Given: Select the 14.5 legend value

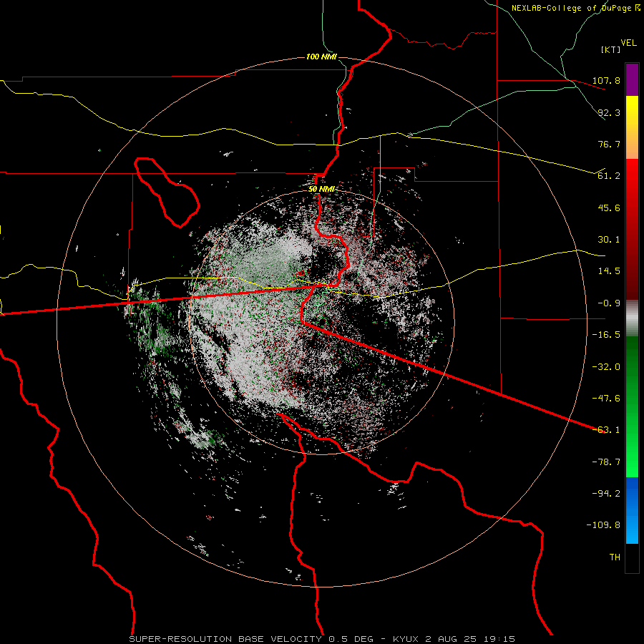Looking at the screenshot, I should 609,271.
